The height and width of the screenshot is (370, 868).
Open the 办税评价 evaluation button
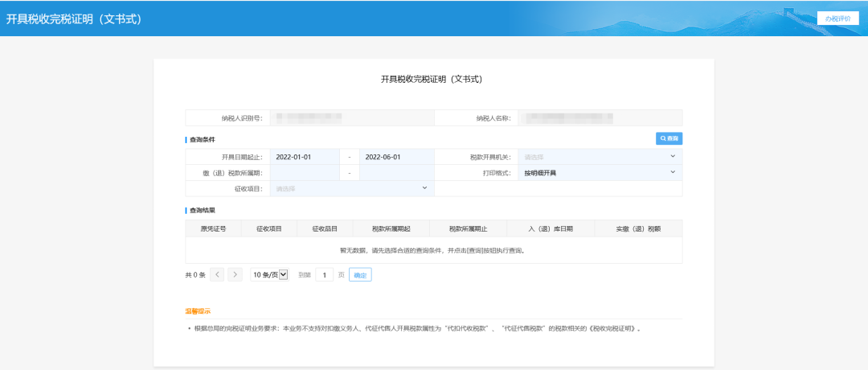coord(837,18)
